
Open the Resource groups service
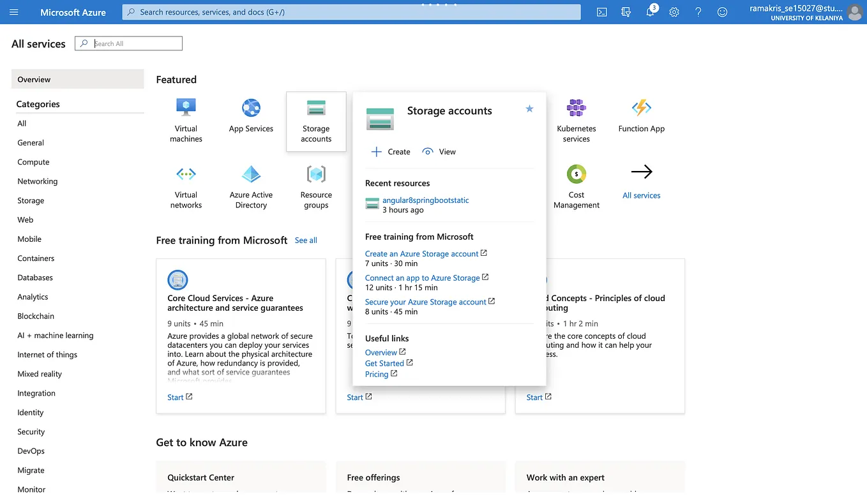pos(315,185)
